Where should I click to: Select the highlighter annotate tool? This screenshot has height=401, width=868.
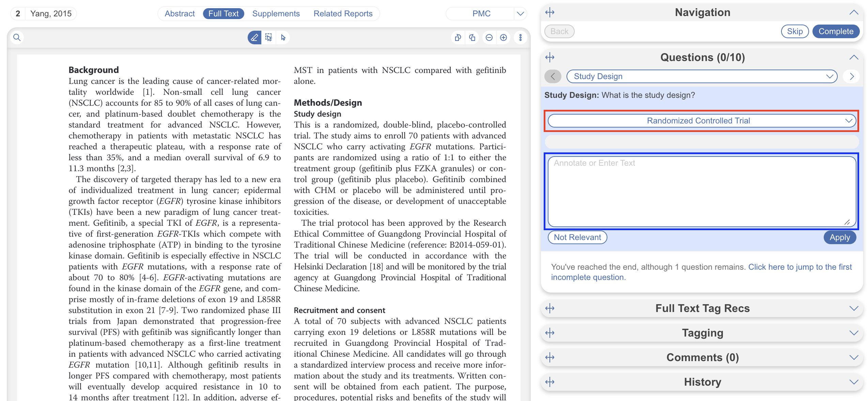[x=254, y=38]
